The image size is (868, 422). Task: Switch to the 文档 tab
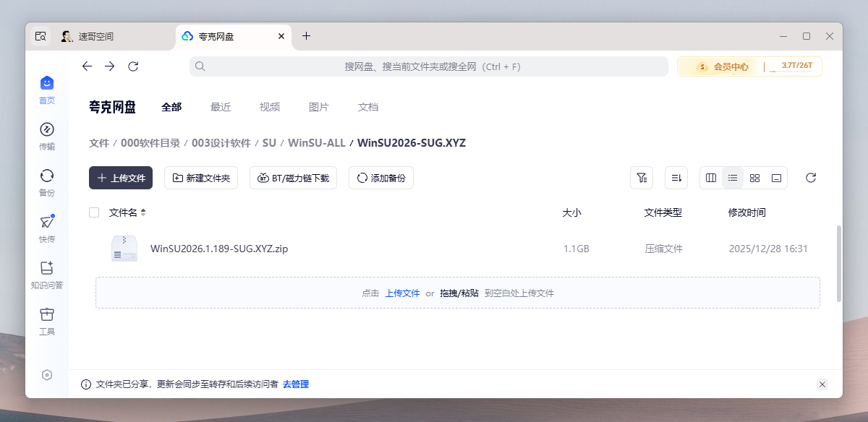pos(368,107)
